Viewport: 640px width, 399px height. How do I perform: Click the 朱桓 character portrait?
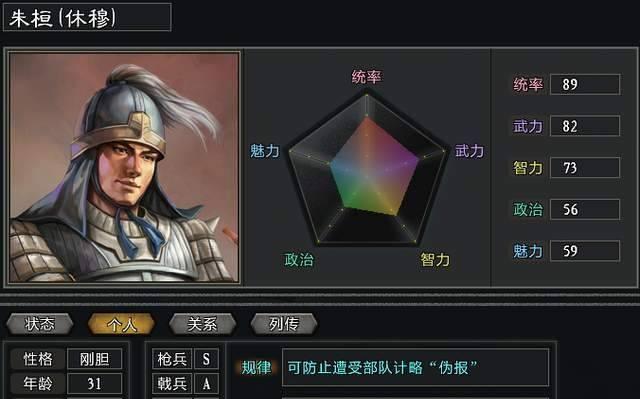click(x=124, y=167)
